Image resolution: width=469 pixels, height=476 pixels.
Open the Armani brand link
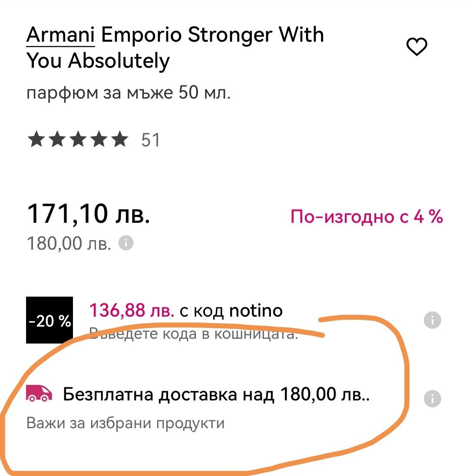(x=60, y=35)
